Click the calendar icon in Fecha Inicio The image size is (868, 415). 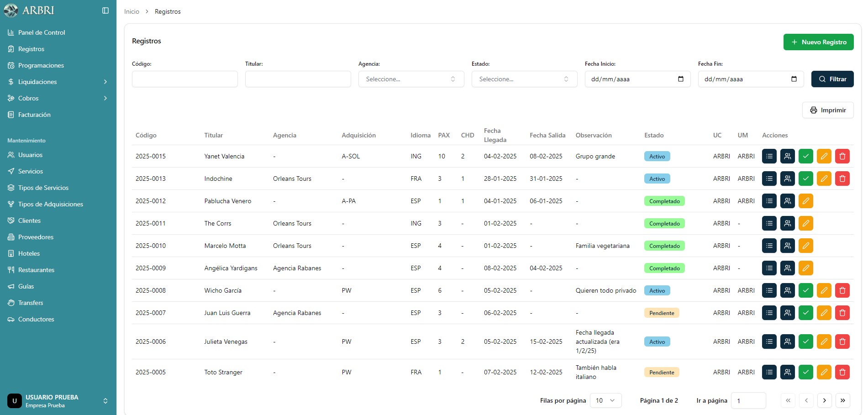(680, 79)
